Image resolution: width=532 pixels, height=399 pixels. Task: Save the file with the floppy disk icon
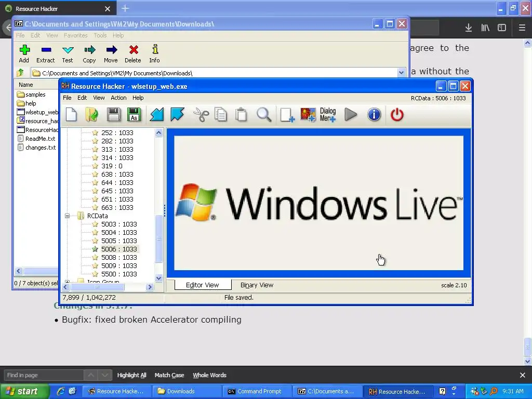113,115
